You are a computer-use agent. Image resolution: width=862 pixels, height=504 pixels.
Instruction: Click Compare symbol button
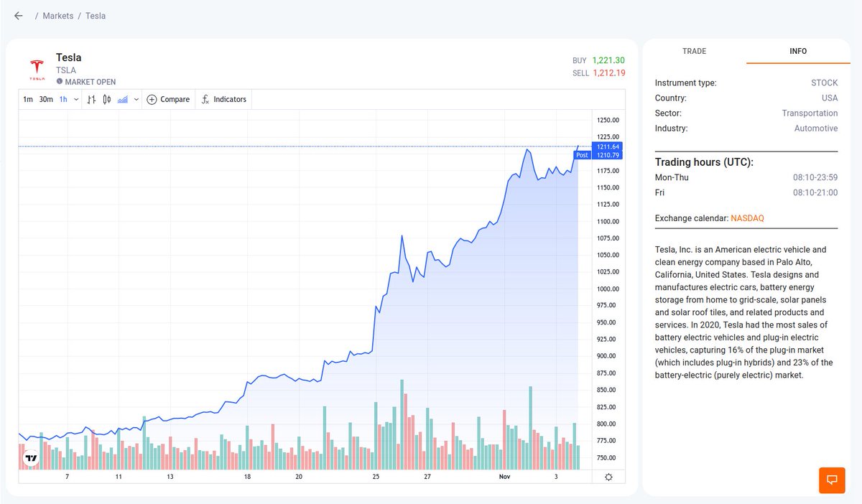[x=168, y=99]
